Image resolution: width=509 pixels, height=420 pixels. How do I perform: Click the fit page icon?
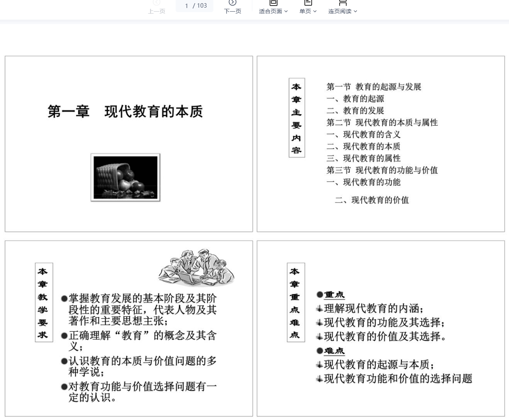pos(273,3)
